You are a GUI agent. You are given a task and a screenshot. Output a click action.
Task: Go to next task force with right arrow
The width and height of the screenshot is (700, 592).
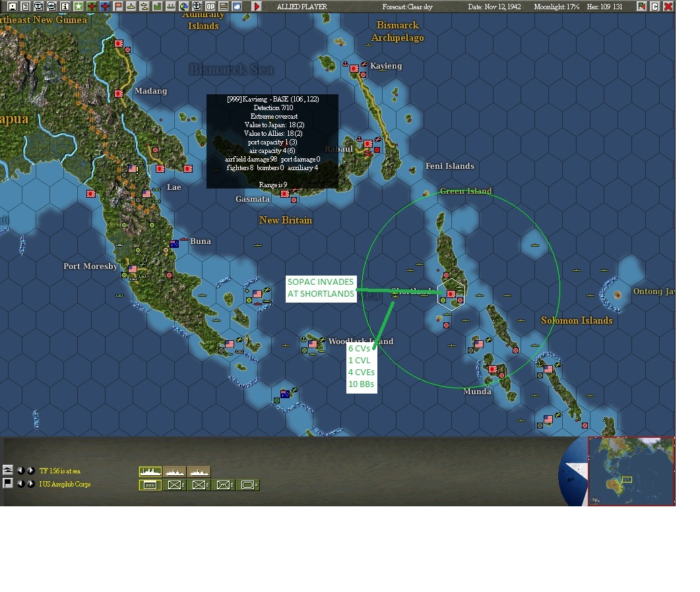coord(30,470)
